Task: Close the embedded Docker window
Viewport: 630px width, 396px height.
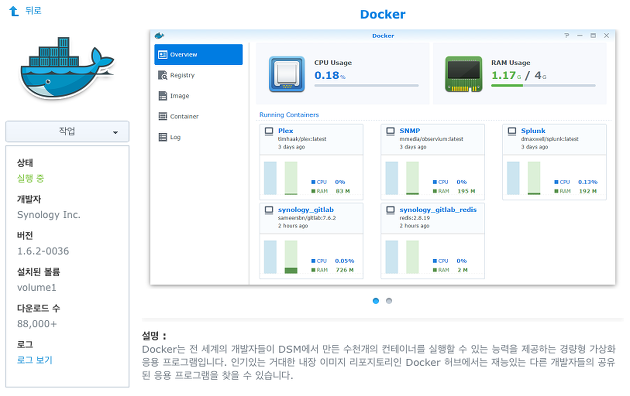Action: [x=606, y=35]
